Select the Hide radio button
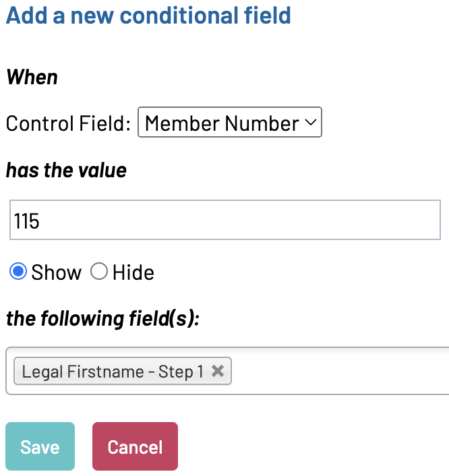The height and width of the screenshot is (476, 449). [x=99, y=272]
